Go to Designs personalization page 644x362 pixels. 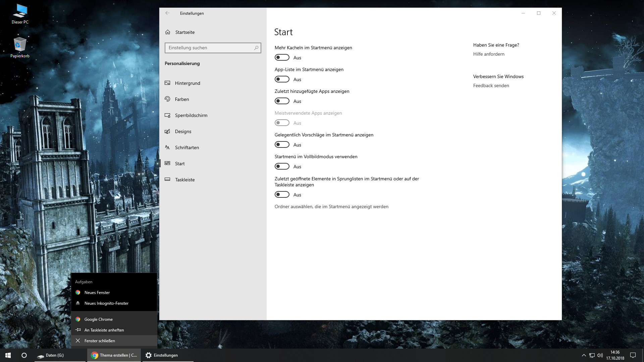(183, 131)
